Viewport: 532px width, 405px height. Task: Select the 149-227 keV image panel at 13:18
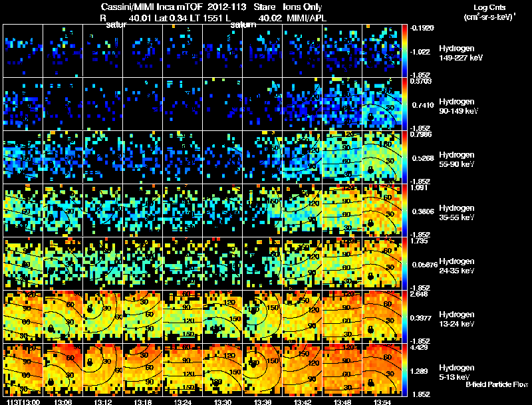tap(142, 51)
